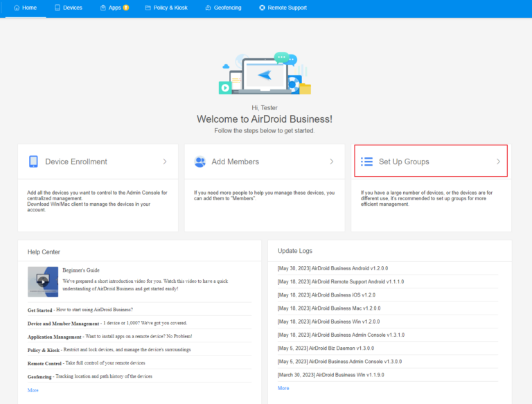532x404 pixels.
Task: Open the Policy & Kiosk help article
Action: [x=109, y=350]
